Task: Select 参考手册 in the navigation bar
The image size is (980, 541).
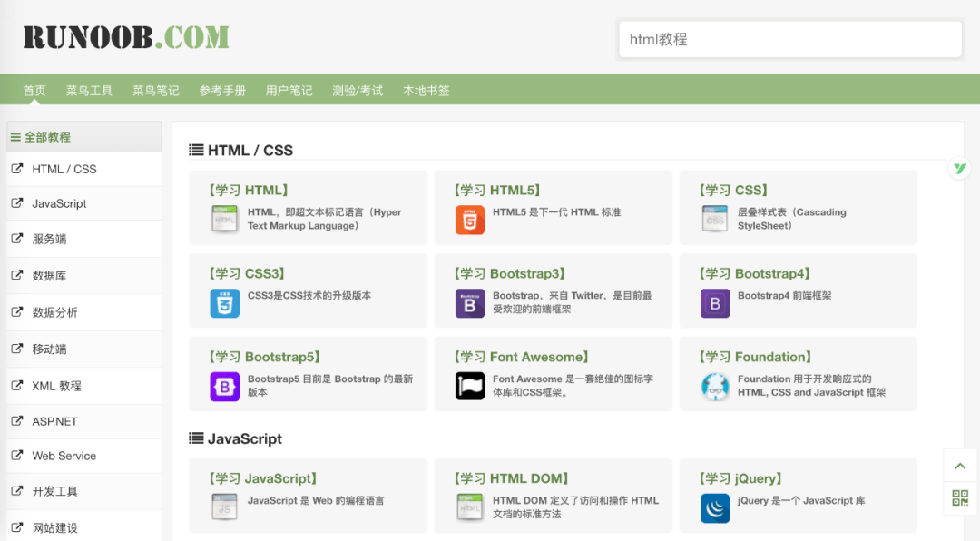Action: point(222,91)
